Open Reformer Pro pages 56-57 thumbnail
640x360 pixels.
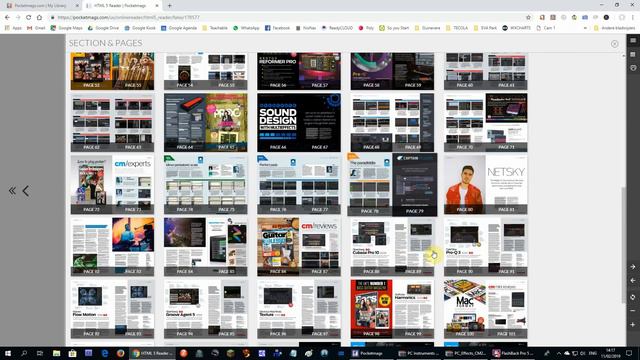299,71
